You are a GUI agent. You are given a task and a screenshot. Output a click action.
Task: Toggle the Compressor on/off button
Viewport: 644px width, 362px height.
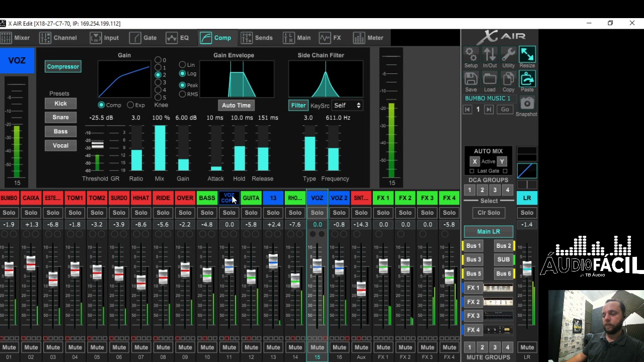tap(63, 66)
